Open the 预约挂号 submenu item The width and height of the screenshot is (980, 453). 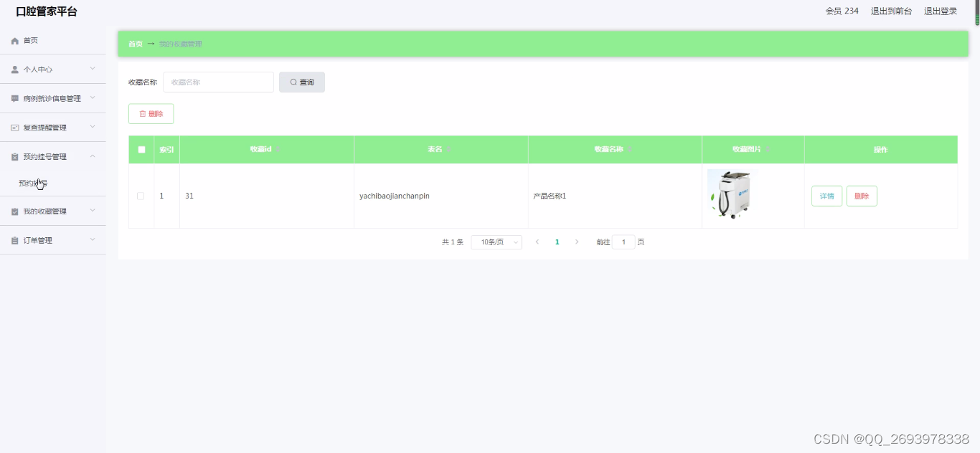[x=53, y=183]
